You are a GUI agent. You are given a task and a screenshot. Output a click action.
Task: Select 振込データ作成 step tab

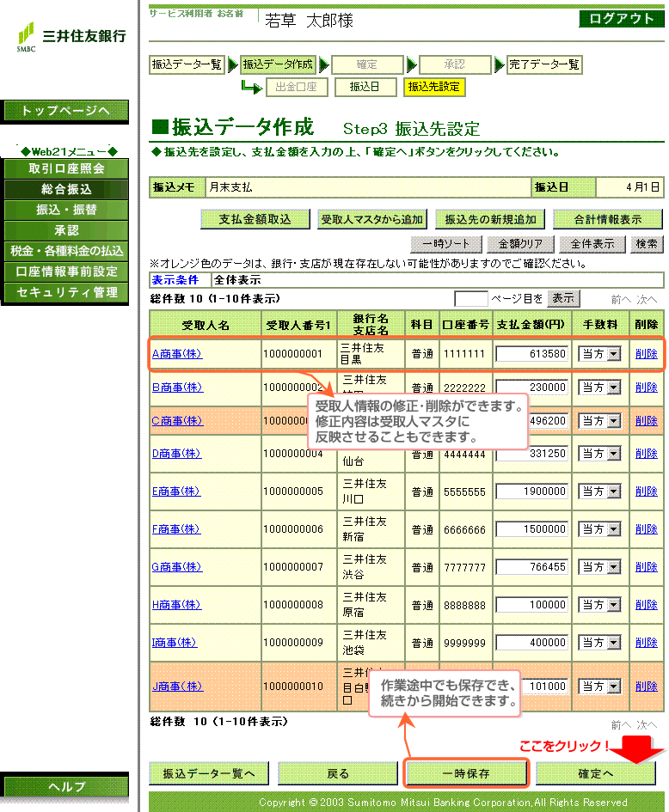coord(279,64)
